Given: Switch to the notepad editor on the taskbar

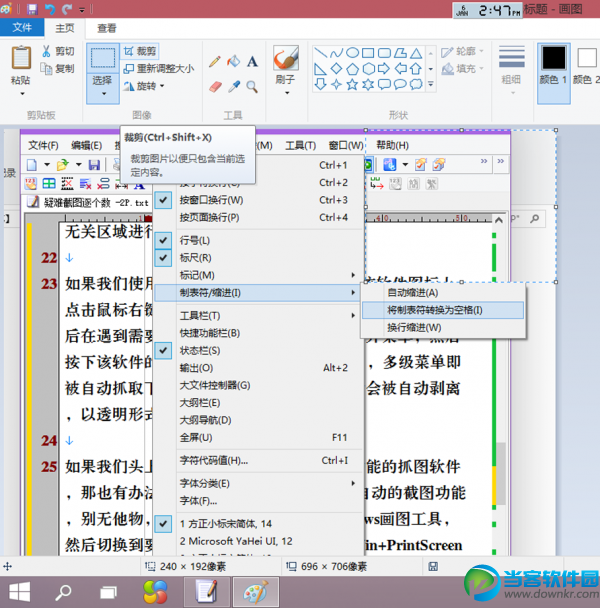Looking at the screenshot, I should click(x=207, y=592).
